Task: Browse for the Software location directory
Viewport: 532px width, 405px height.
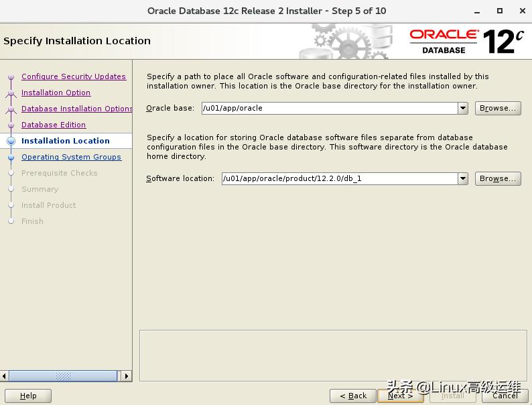Action: click(498, 178)
